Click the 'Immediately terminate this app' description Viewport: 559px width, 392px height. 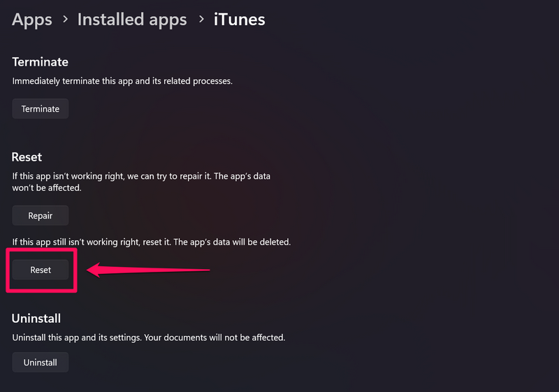[x=122, y=81]
